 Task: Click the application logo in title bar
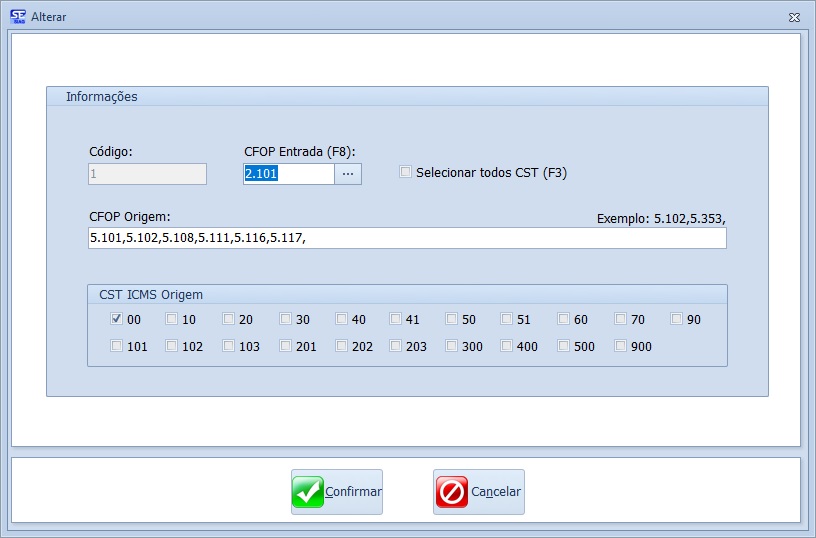point(17,17)
